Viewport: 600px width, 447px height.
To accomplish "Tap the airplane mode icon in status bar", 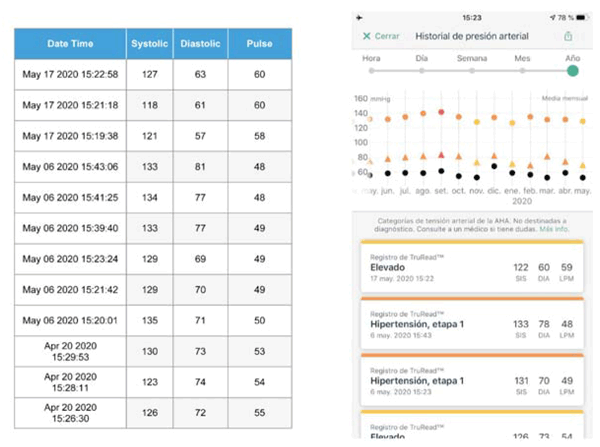I will point(363,16).
